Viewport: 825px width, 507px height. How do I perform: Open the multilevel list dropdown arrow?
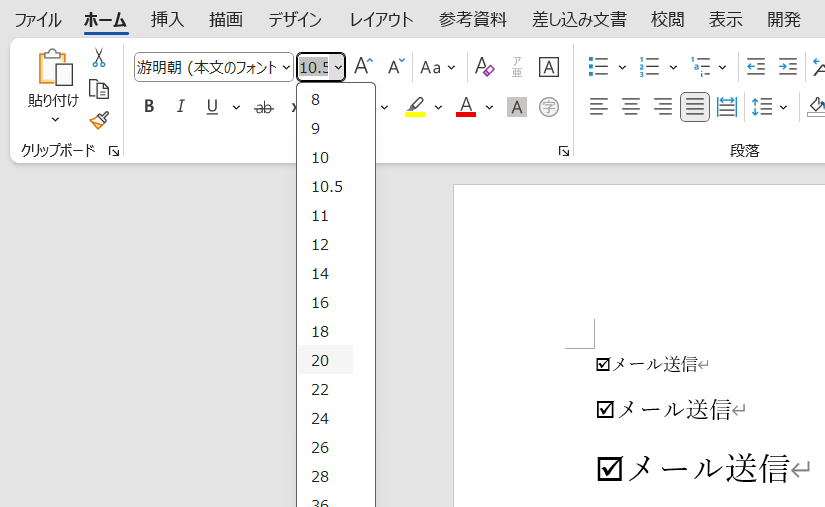coord(722,67)
